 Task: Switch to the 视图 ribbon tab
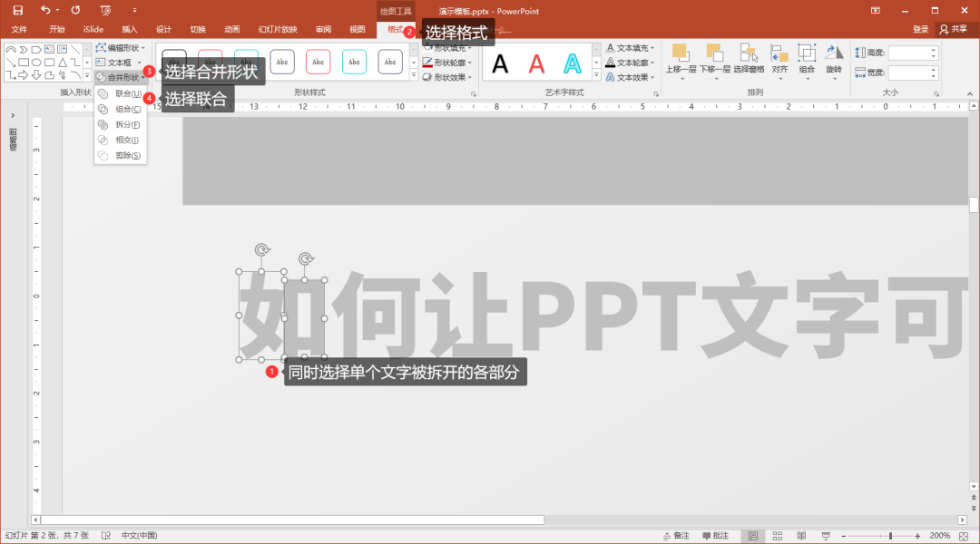[x=358, y=29]
